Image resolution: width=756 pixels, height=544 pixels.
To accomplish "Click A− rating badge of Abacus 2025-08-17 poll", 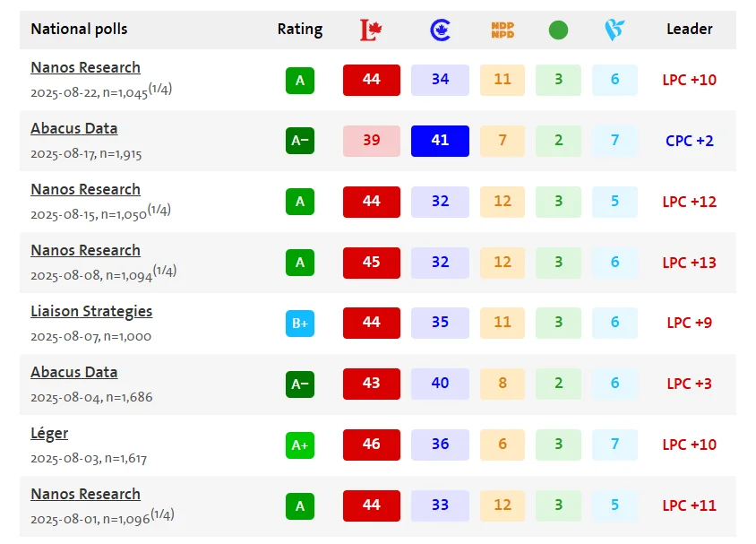I will tap(300, 141).
